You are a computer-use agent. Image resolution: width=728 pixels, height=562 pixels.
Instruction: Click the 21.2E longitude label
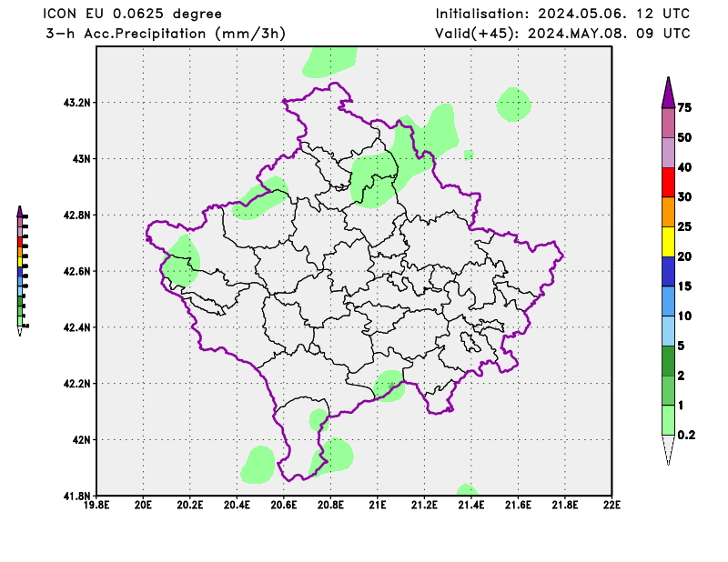pyautogui.click(x=424, y=505)
